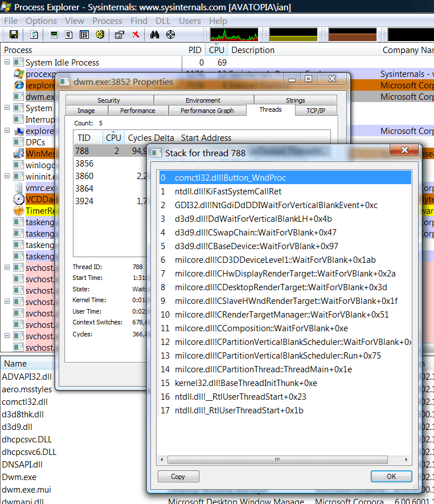Switch to the Performance Graph tab
This screenshot has width=434, height=504.
[x=207, y=111]
